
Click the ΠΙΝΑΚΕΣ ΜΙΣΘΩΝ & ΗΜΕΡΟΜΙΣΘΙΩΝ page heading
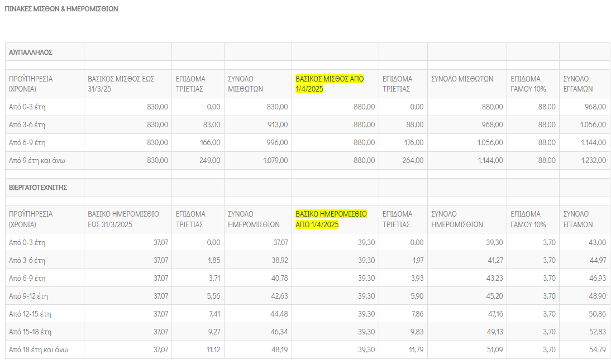61,9
